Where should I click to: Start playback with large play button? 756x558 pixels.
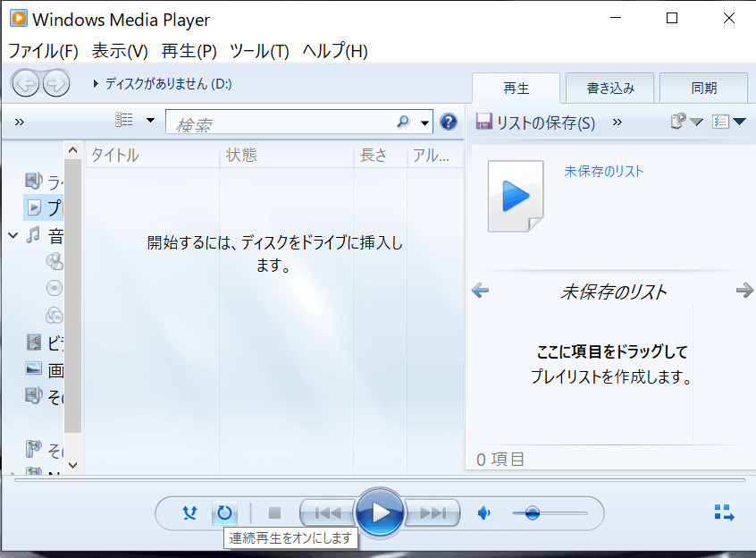380,512
